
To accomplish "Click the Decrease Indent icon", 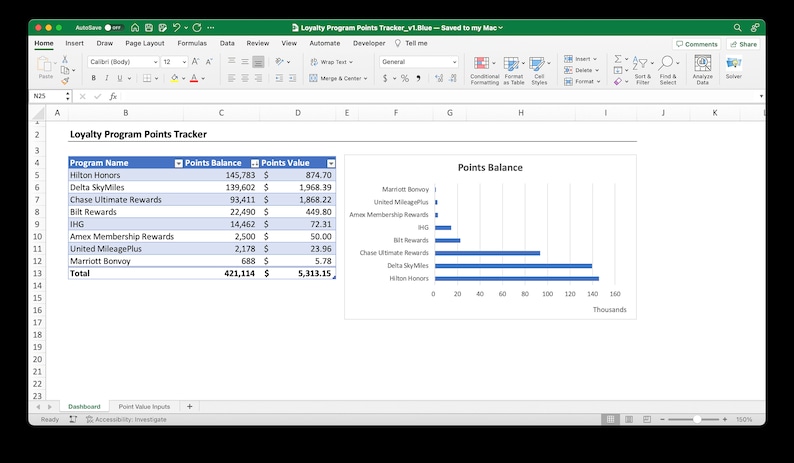I will tap(279, 78).
